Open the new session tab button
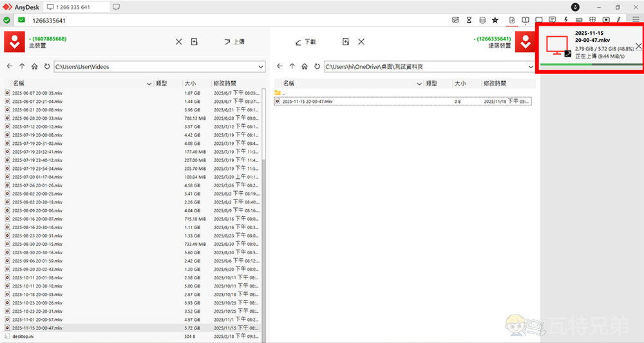 click(116, 7)
